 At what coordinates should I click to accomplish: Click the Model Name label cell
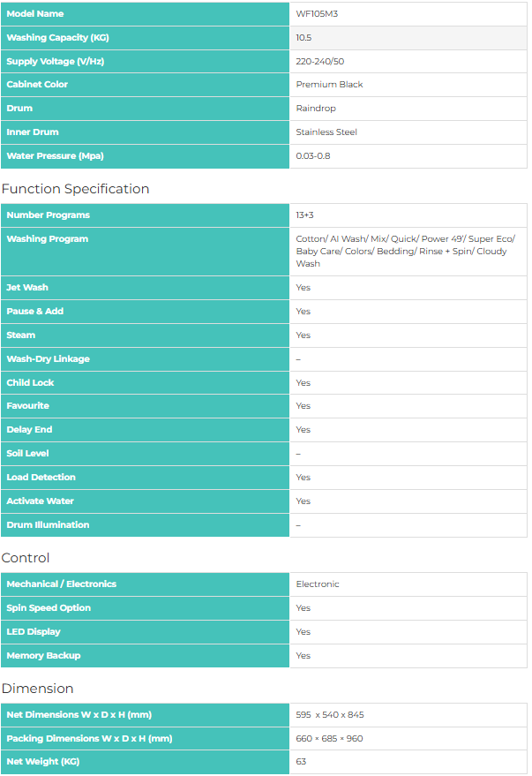[x=35, y=14]
